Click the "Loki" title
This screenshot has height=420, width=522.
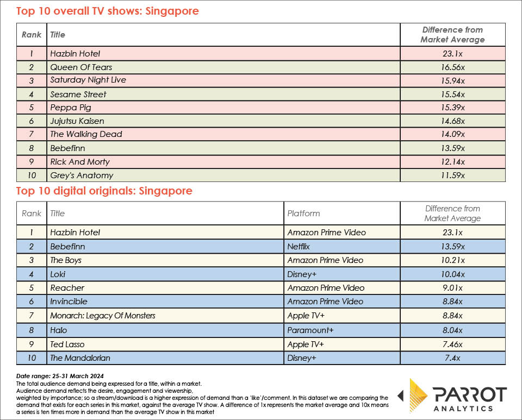coord(58,274)
